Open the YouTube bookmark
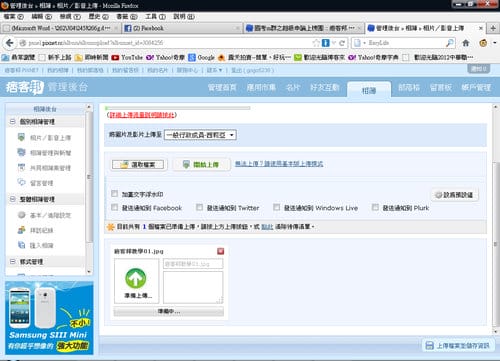Image resolution: width=500 pixels, height=361 pixels. coord(127,57)
